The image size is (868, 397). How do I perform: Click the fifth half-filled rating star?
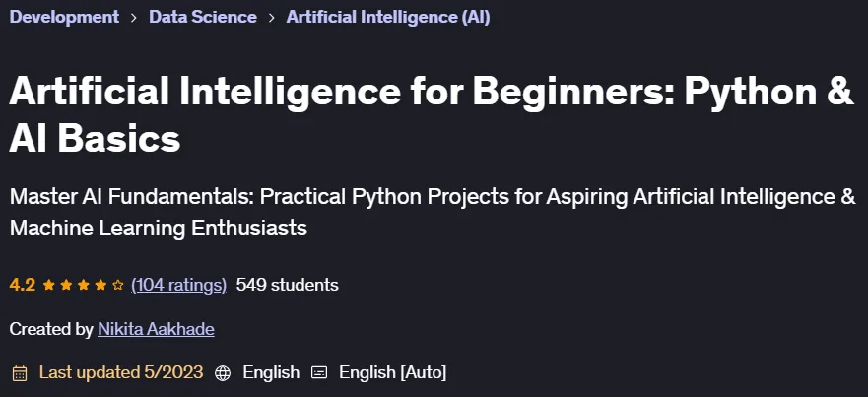click(x=118, y=285)
